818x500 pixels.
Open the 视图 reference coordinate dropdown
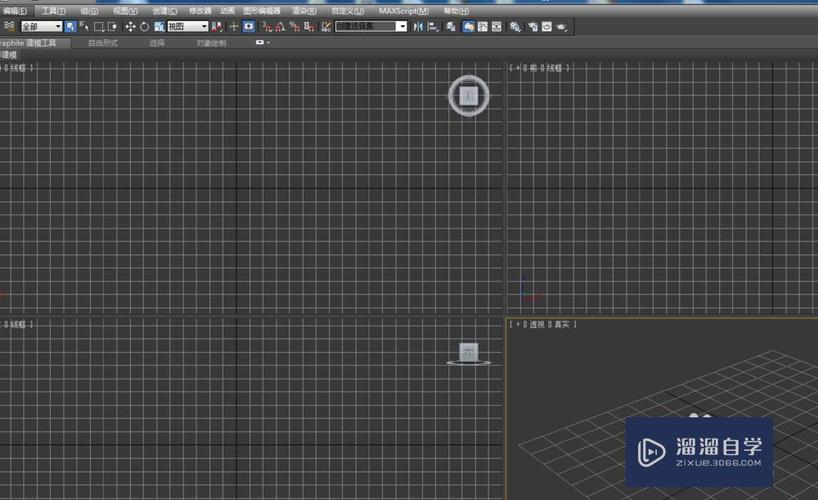[187, 26]
